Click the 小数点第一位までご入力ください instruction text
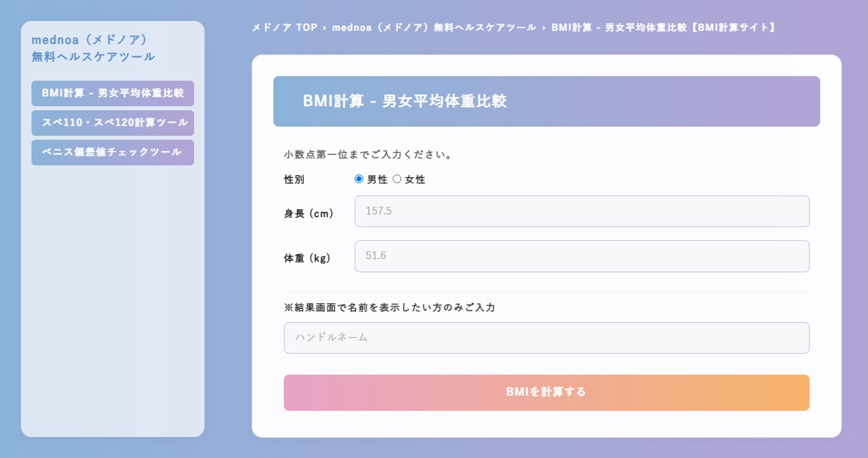This screenshot has height=458, width=868. click(368, 156)
